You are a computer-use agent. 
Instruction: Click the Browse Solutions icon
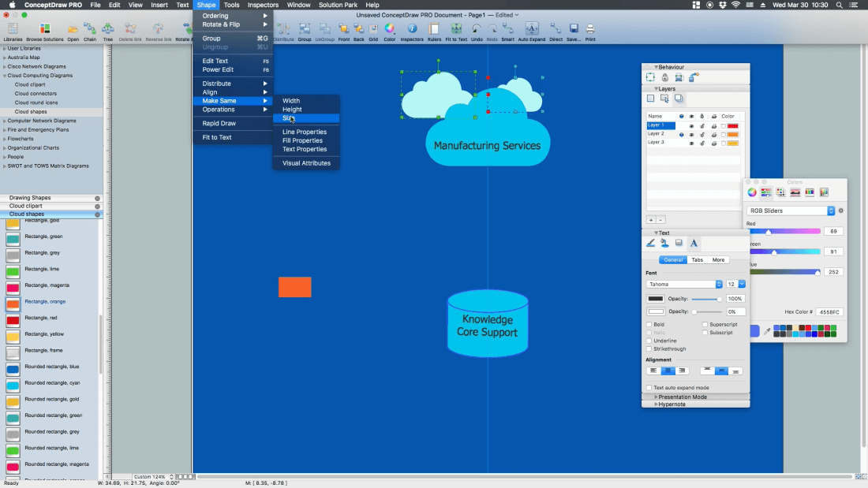point(44,31)
